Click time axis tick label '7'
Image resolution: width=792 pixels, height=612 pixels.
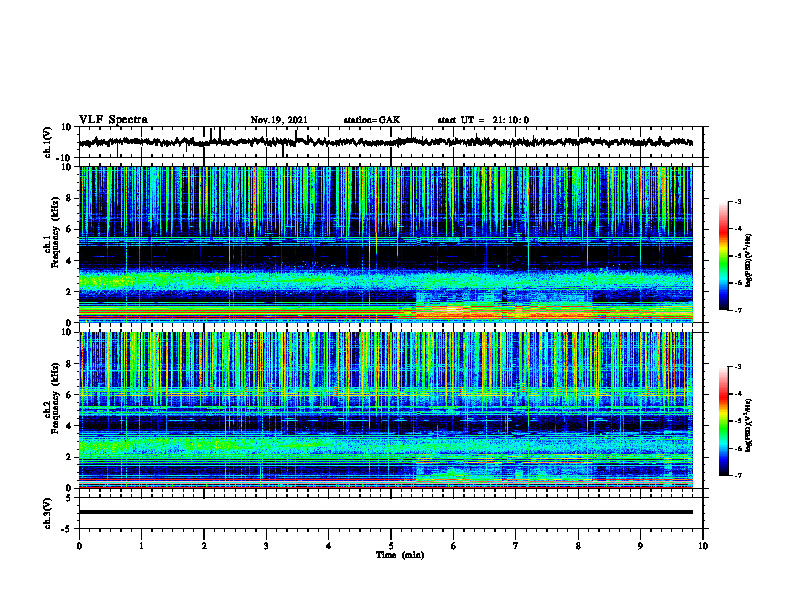516,546
